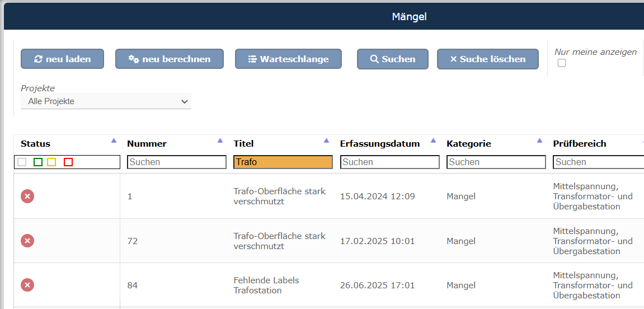Toggle the grey status filter checkbox
The width and height of the screenshot is (644, 309).
point(22,162)
